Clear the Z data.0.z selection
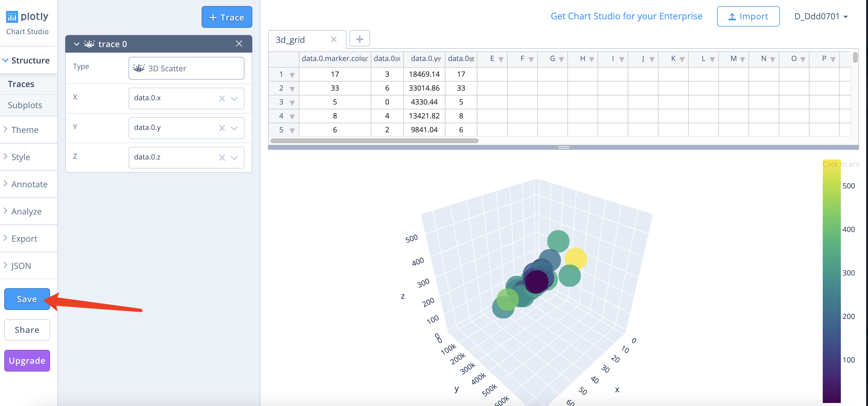The height and width of the screenshot is (406, 868). pos(222,157)
